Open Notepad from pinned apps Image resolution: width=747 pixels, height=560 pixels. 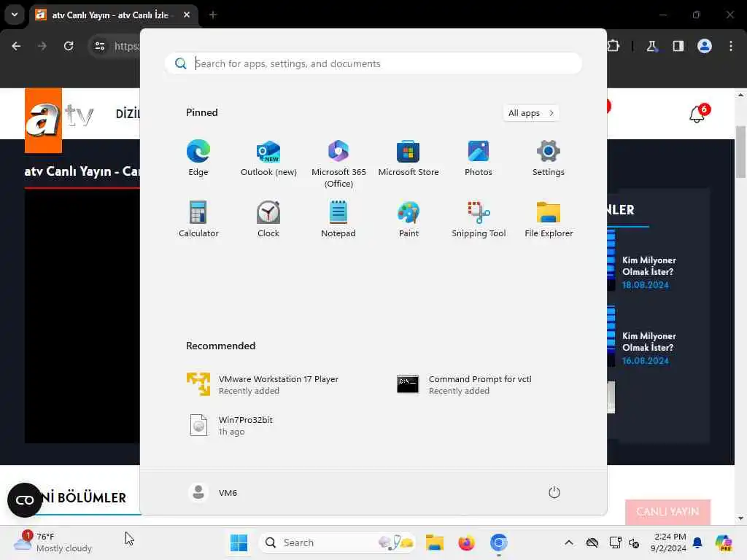pos(338,219)
